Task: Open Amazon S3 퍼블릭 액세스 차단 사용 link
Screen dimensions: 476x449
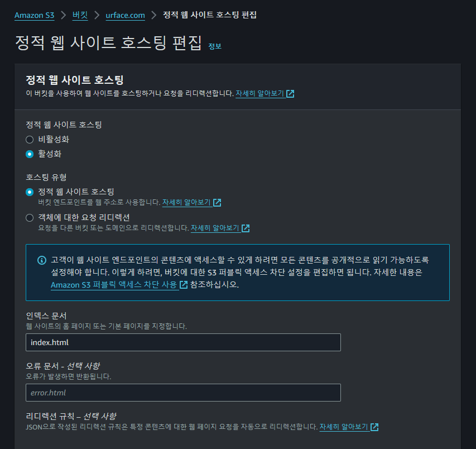Action: [x=114, y=285]
